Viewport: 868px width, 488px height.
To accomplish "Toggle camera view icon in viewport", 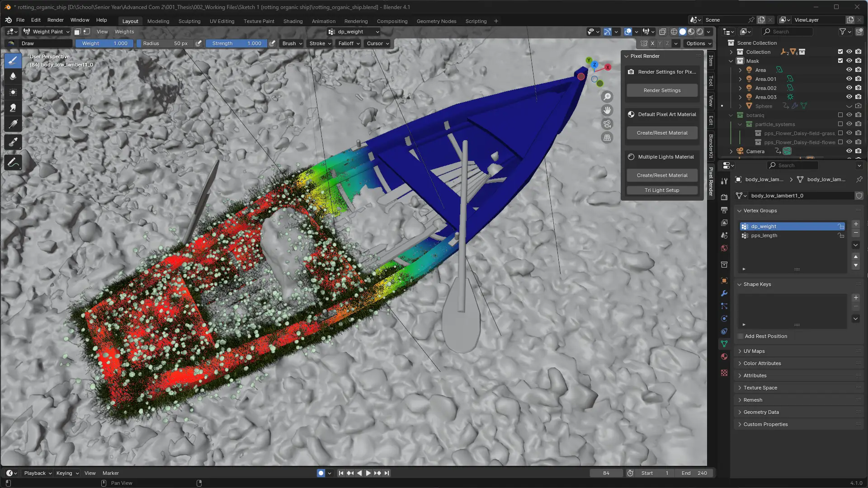I will pyautogui.click(x=607, y=124).
